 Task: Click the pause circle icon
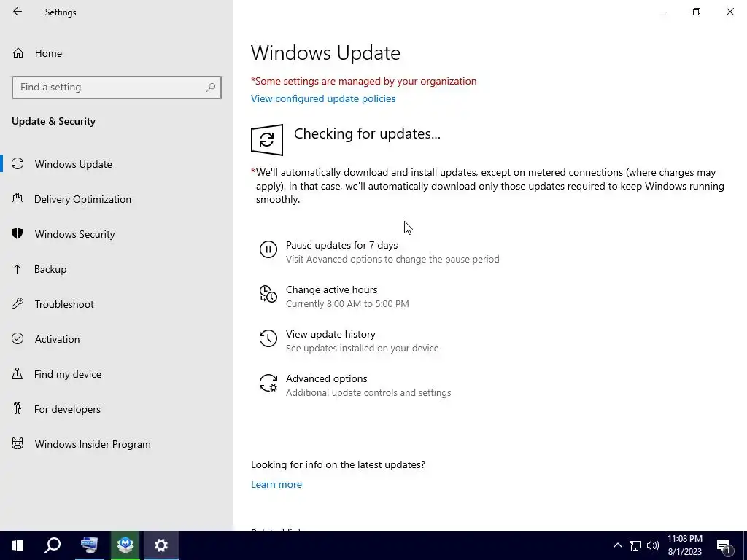[268, 249]
